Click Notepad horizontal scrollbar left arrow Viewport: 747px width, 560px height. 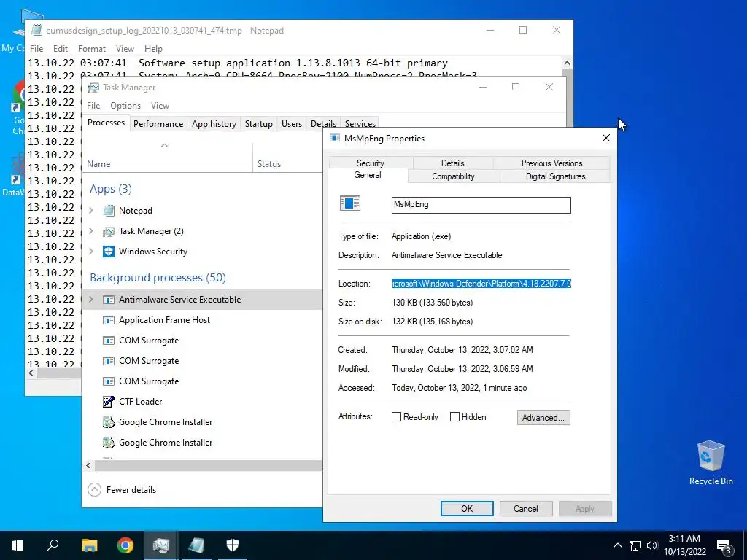tap(31, 373)
